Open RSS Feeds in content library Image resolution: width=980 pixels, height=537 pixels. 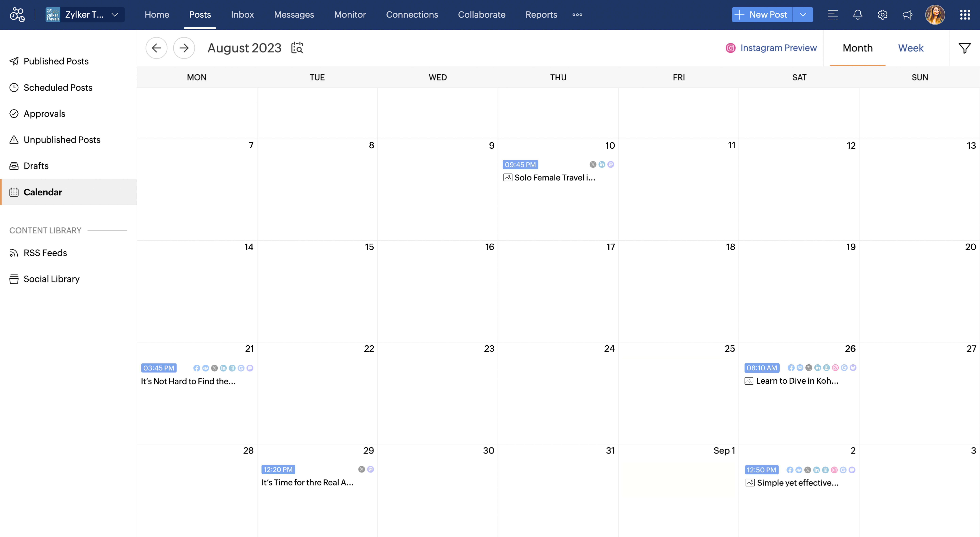tap(45, 253)
